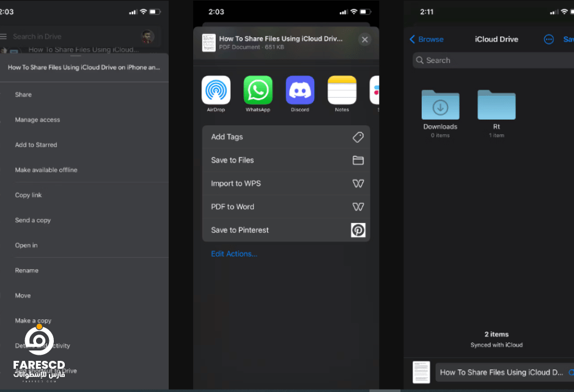Open the more options ellipsis in iCloud Drive
This screenshot has width=574, height=392.
click(549, 39)
